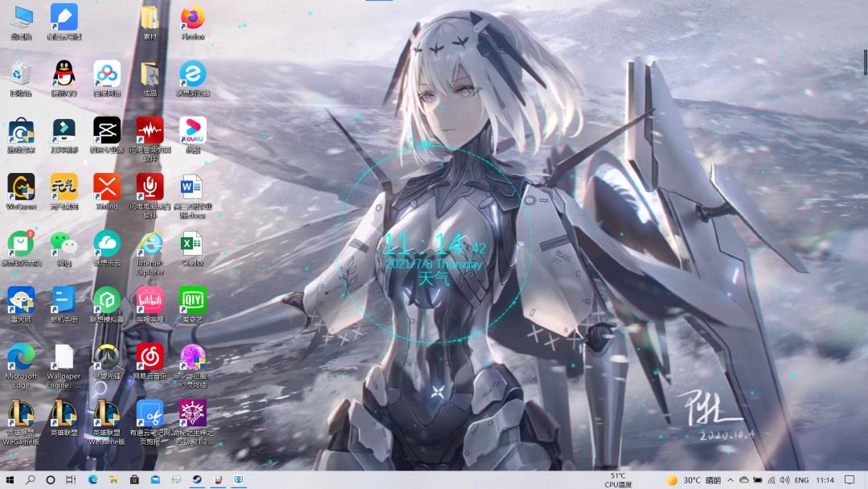
Task: Select the Xmind desktop shortcut
Action: click(x=107, y=191)
